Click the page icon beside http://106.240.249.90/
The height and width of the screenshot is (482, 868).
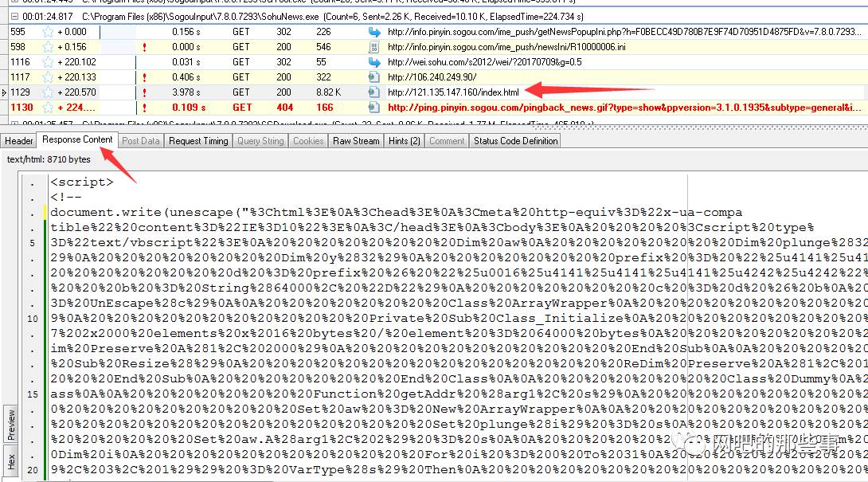pos(374,77)
